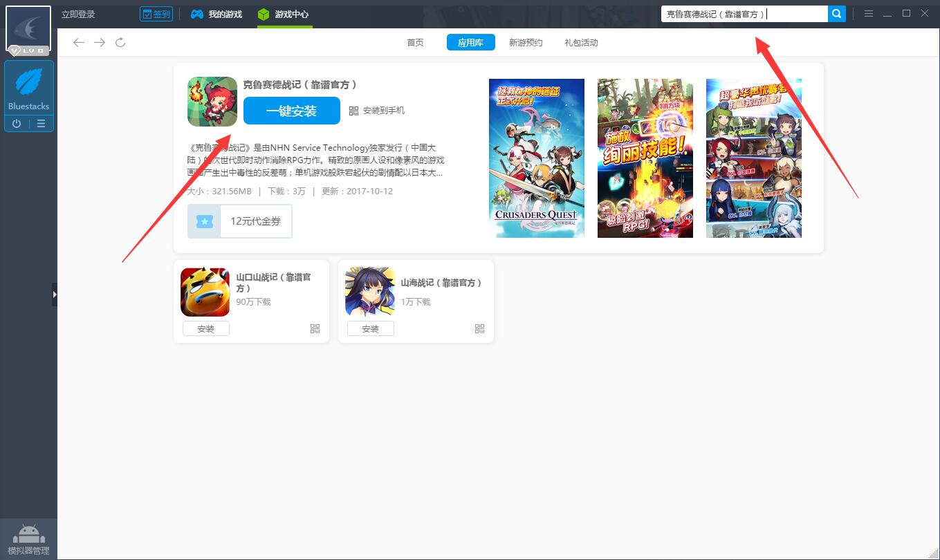Image resolution: width=940 pixels, height=560 pixels.
Task: Click the 12元代金券 coupon
Action: point(239,221)
